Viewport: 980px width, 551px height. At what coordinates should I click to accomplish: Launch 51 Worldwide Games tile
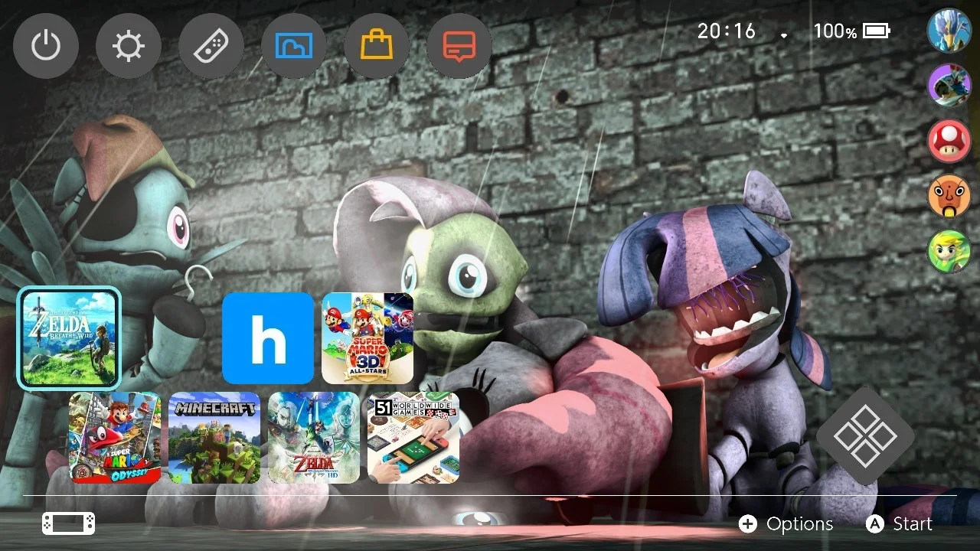pos(413,438)
